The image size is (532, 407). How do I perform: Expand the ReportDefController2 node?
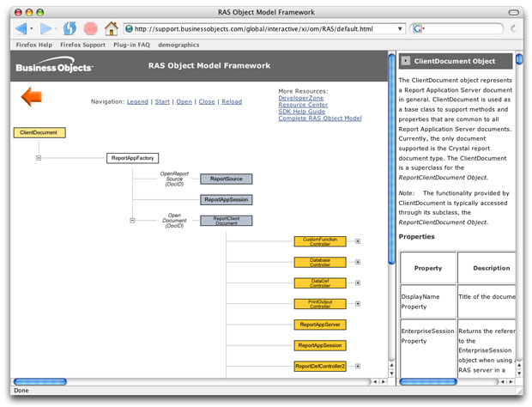tap(358, 366)
